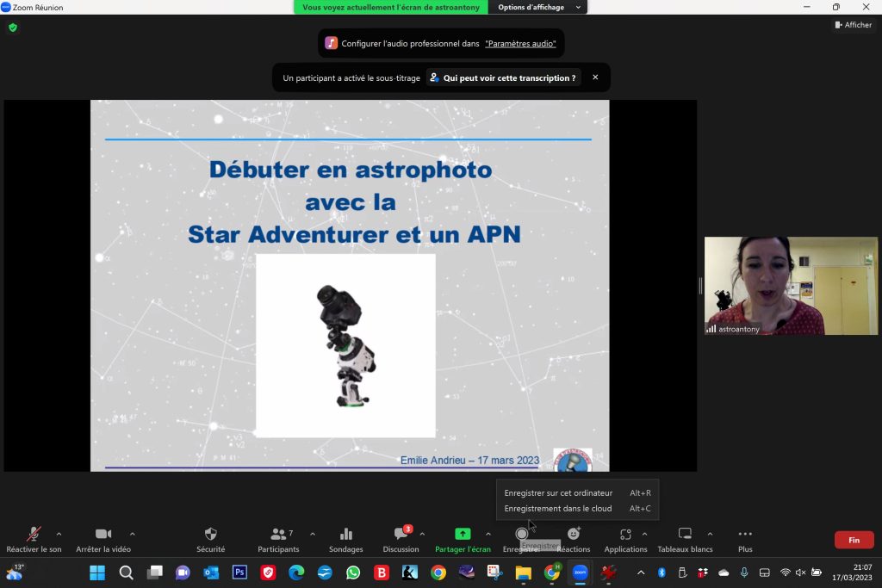Viewport: 882px width, 588px height.
Task: Expand the Participants options arrow
Action: [313, 534]
